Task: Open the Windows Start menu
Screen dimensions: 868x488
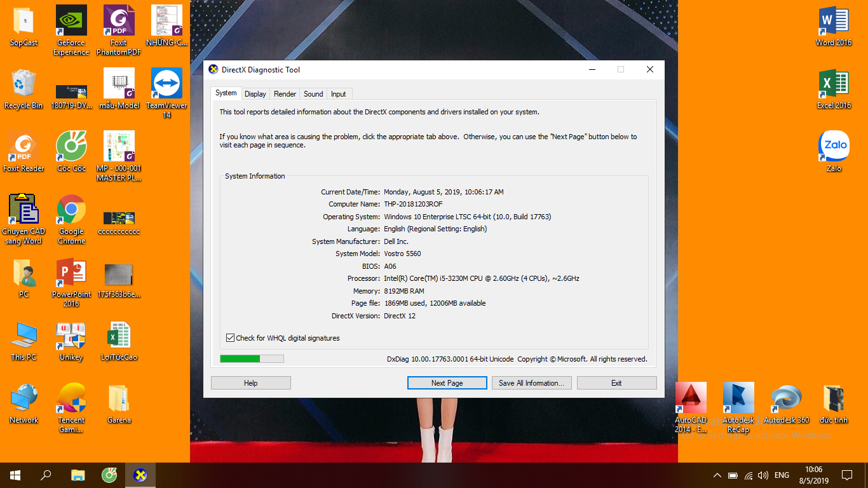Action: click(x=15, y=475)
